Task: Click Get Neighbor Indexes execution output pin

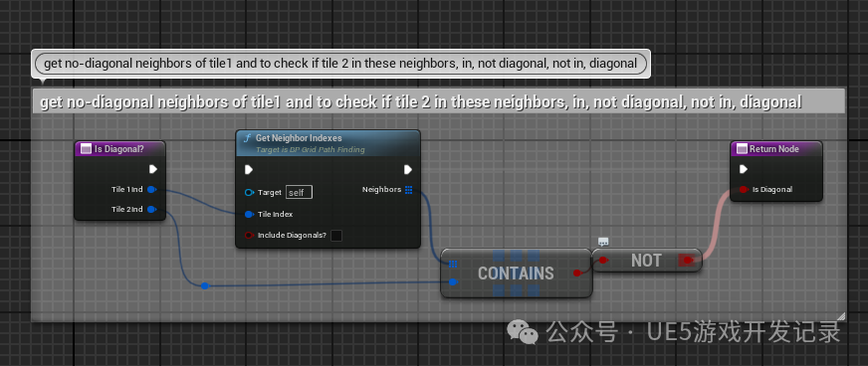Action: point(408,169)
